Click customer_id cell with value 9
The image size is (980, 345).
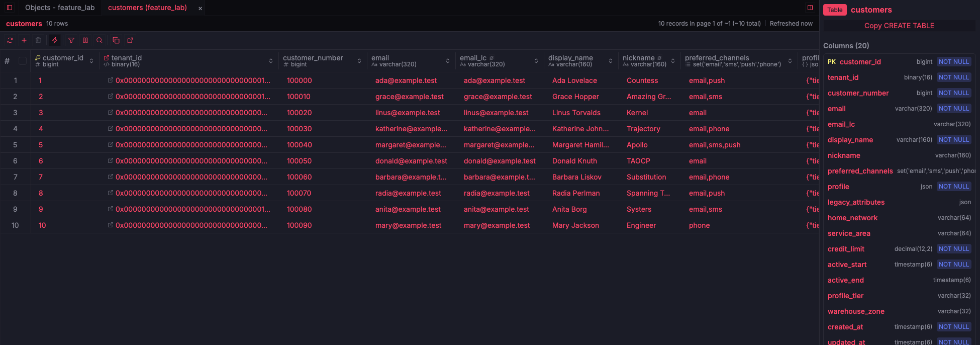tap(41, 209)
